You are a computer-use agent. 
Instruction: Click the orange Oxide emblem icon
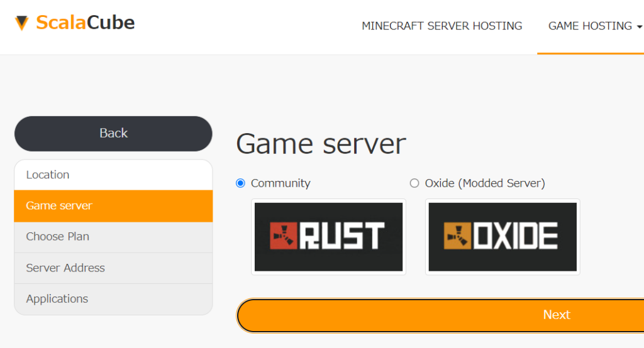(458, 236)
